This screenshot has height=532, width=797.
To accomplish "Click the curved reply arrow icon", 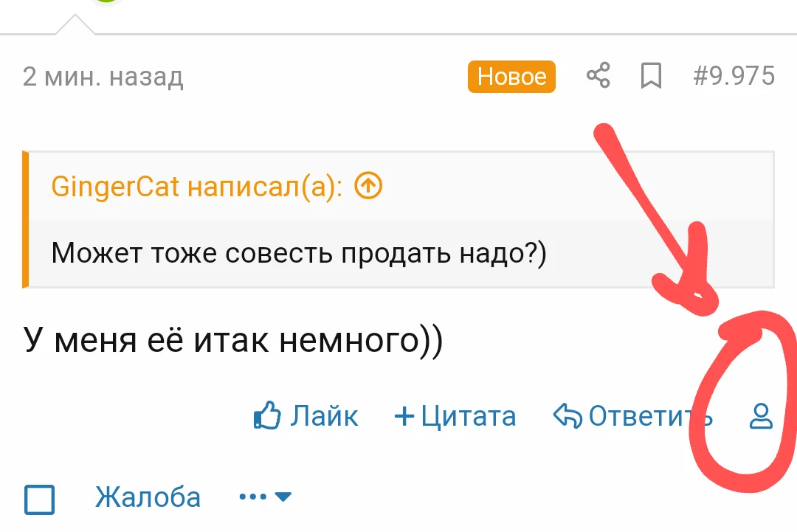I will tap(567, 415).
